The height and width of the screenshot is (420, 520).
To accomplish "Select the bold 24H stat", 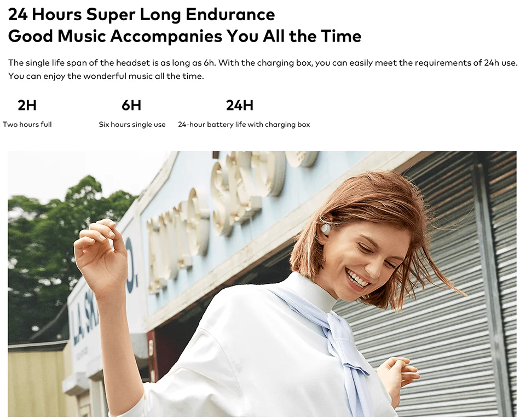I will [240, 106].
